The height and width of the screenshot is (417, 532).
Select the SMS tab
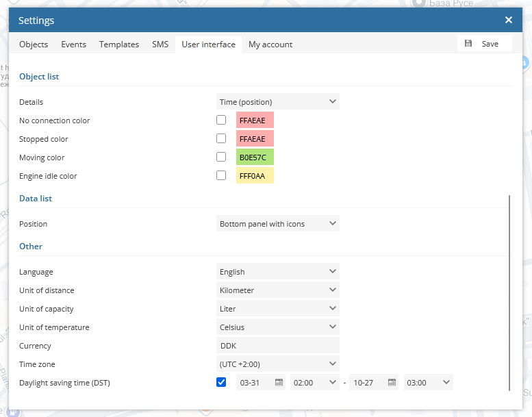[160, 45]
